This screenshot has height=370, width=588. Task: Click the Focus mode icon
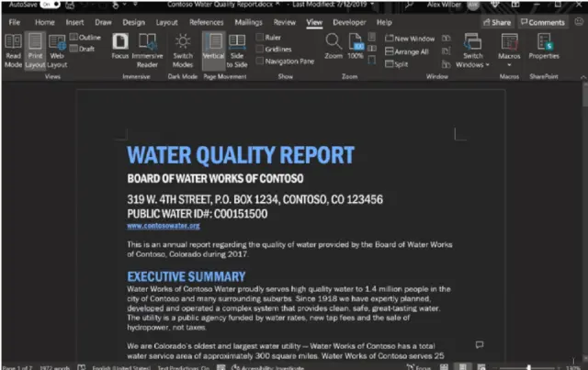pos(120,50)
